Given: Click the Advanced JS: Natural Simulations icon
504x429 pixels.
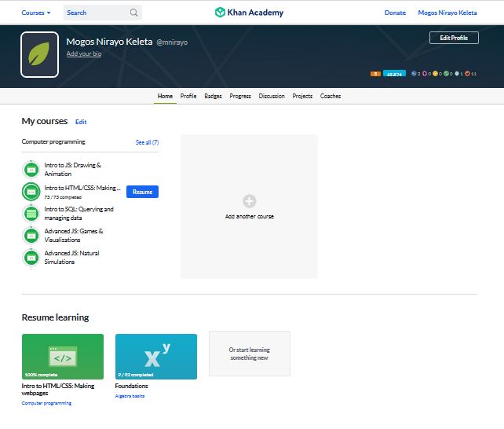Looking at the screenshot, I should point(31,258).
